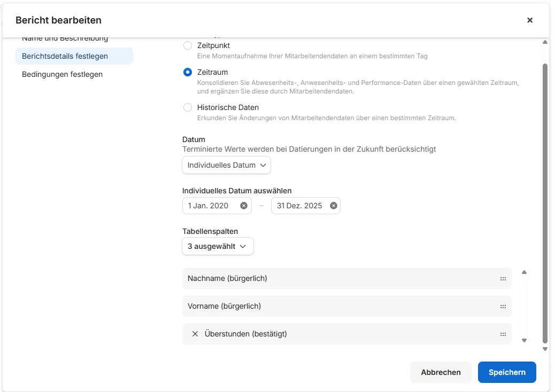Click the 31 Dez. 2025 end date field
Viewport: 555px width, 392px height.
pos(299,206)
